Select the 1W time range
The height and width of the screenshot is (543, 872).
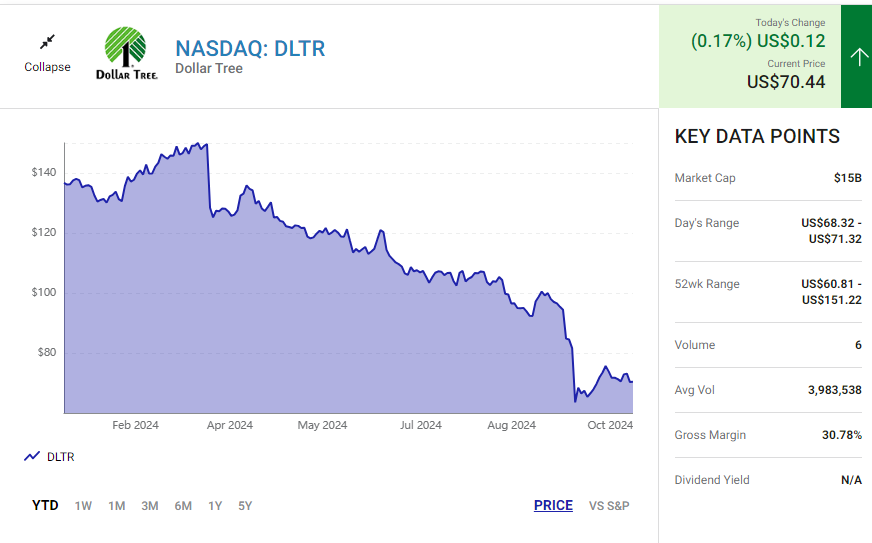(x=83, y=506)
